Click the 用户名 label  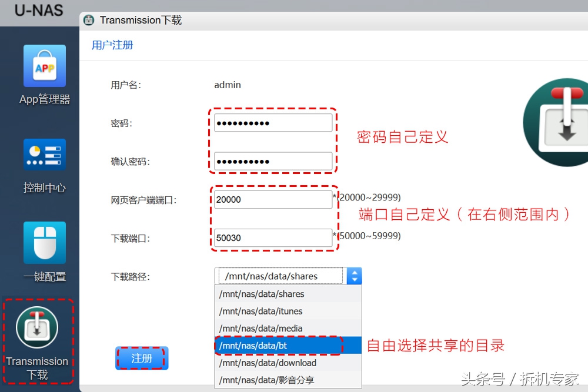(126, 85)
